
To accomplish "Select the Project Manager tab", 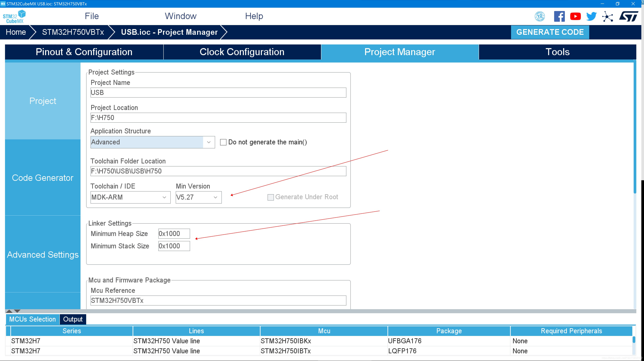I will [x=400, y=52].
